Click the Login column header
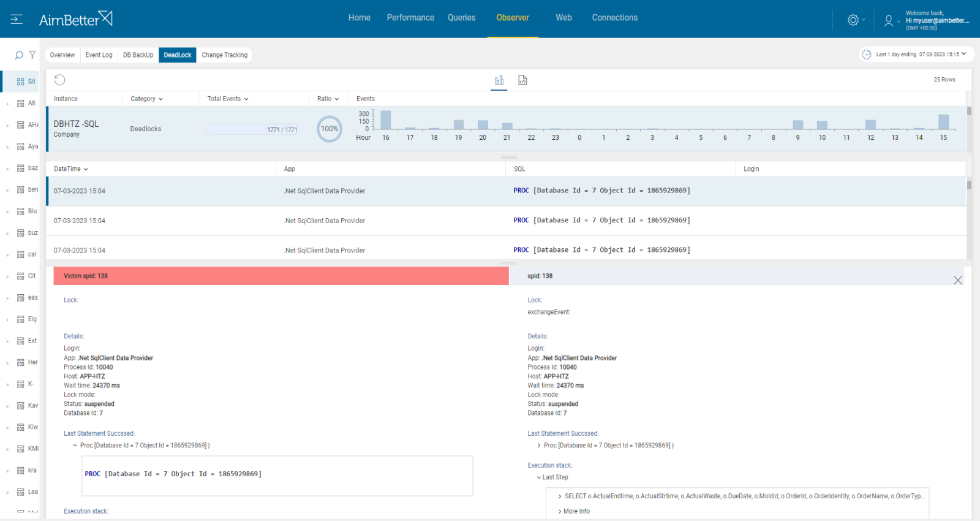 [x=752, y=169]
